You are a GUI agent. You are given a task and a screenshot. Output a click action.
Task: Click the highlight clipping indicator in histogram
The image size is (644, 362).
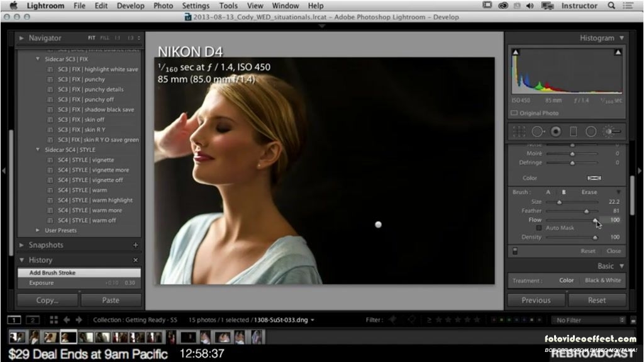point(618,52)
